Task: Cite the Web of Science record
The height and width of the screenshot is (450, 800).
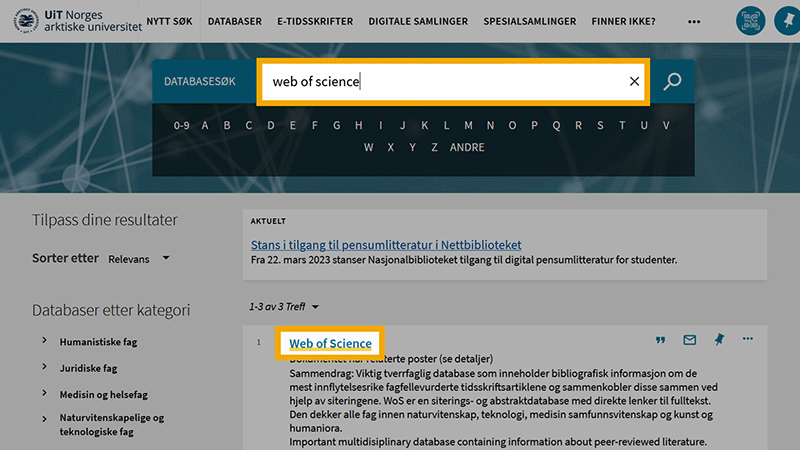Action: click(x=660, y=340)
